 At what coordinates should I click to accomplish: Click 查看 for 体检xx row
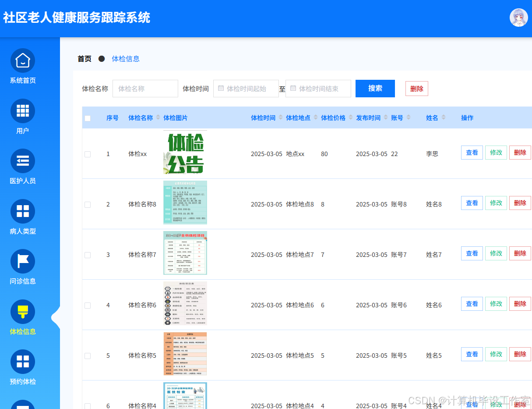point(472,153)
